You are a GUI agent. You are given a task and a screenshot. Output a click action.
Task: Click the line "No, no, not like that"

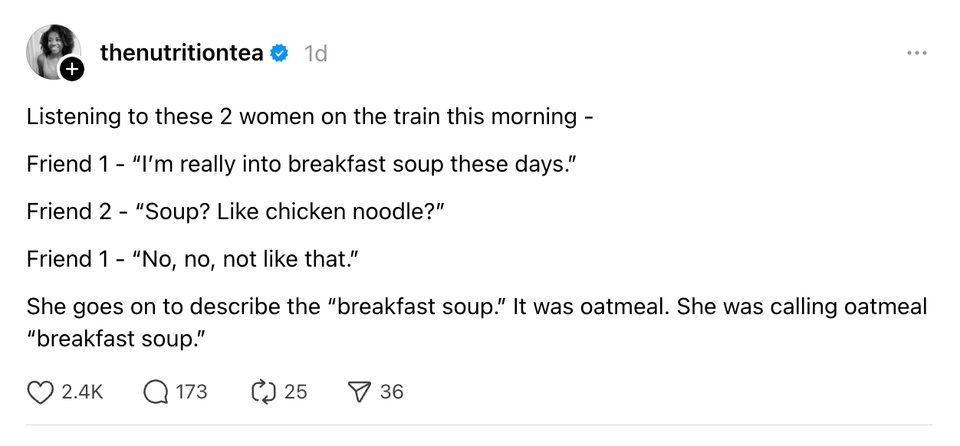pos(192,260)
